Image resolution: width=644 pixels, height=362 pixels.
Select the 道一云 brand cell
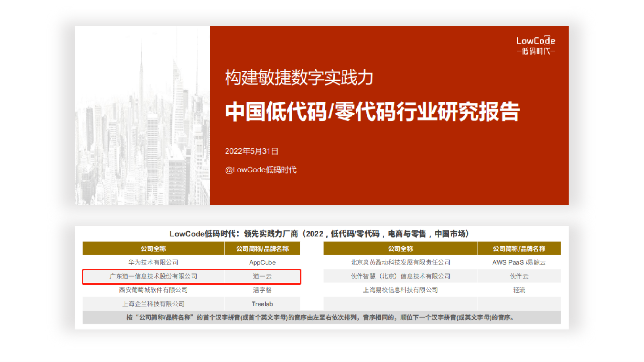coord(263,276)
